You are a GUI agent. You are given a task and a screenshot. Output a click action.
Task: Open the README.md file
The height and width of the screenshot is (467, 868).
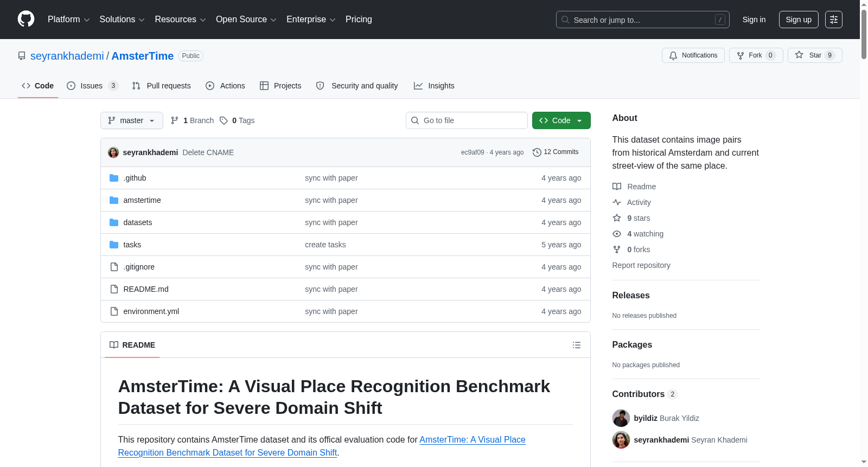tap(146, 289)
